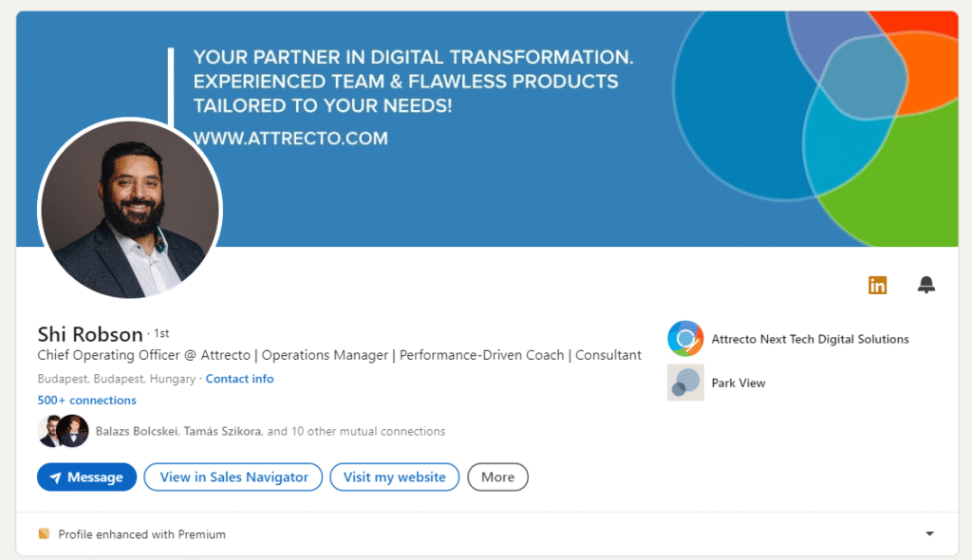
Task: Click the circular profile photo
Action: click(130, 209)
